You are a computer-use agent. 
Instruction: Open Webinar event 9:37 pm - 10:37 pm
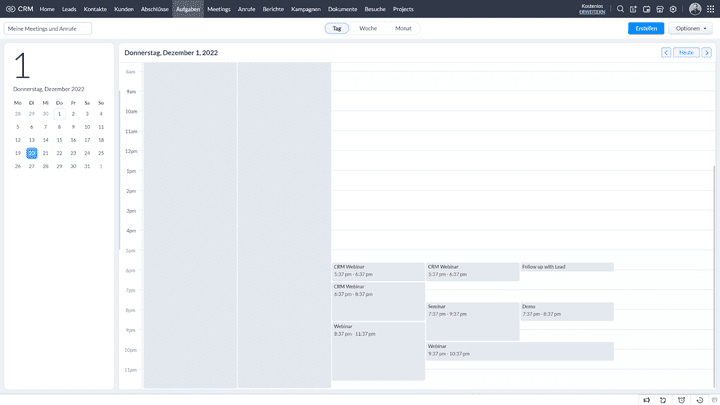[520, 351]
